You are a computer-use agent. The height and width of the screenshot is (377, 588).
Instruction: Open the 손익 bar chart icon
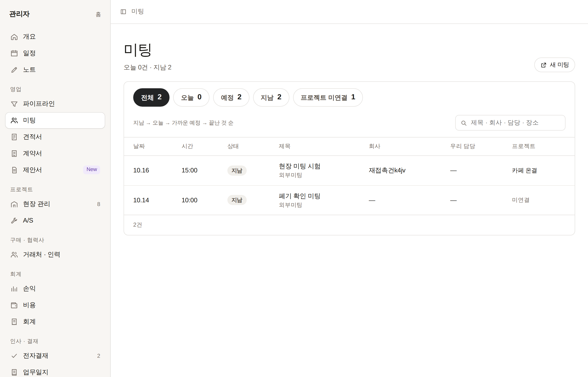[14, 289]
